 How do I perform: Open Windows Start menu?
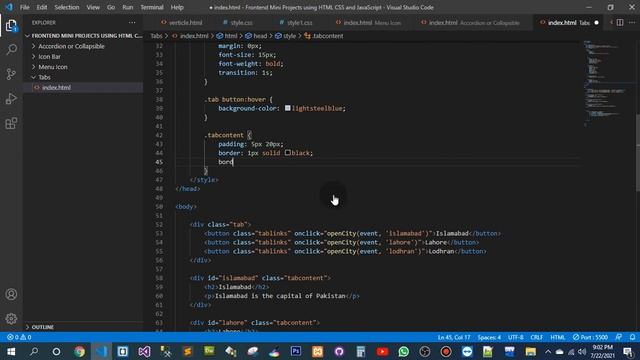pos(11,351)
